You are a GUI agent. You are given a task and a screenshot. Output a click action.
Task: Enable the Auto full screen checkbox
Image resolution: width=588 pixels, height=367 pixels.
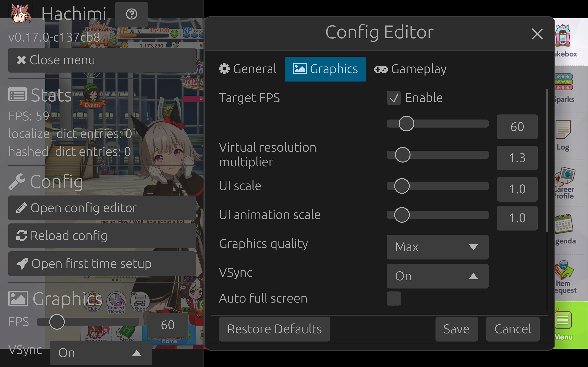click(x=394, y=298)
